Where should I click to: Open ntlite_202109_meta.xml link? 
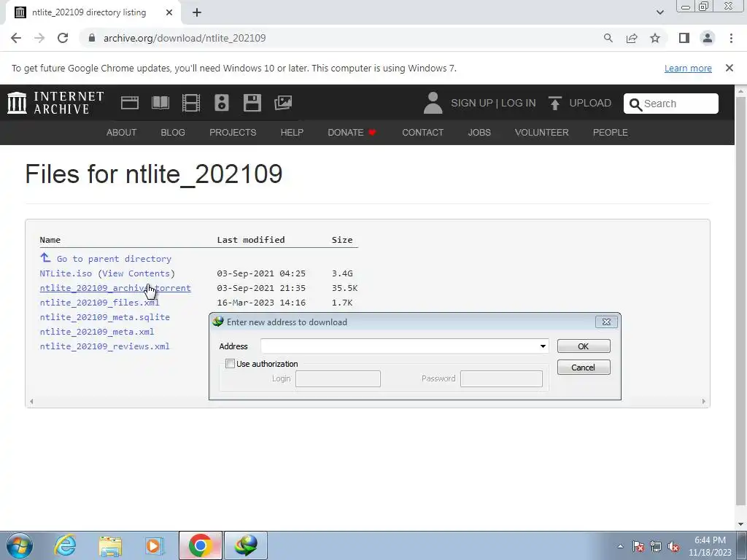pos(97,332)
